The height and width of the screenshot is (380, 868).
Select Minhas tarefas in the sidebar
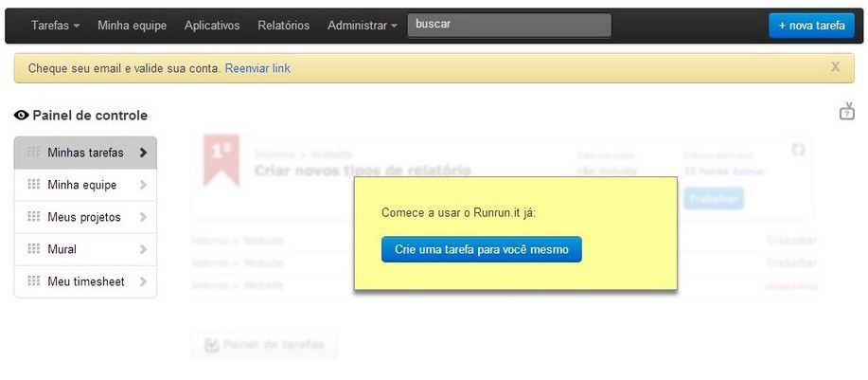click(x=85, y=153)
